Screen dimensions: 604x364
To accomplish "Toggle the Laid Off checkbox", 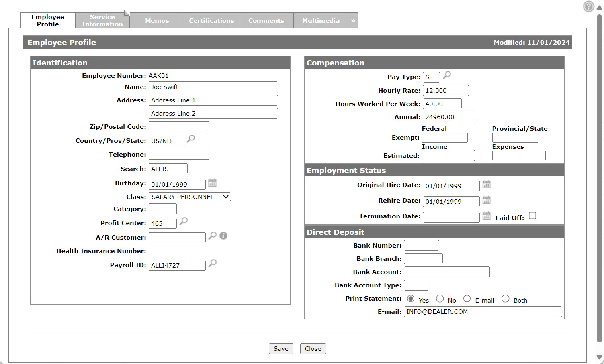I will (532, 216).
